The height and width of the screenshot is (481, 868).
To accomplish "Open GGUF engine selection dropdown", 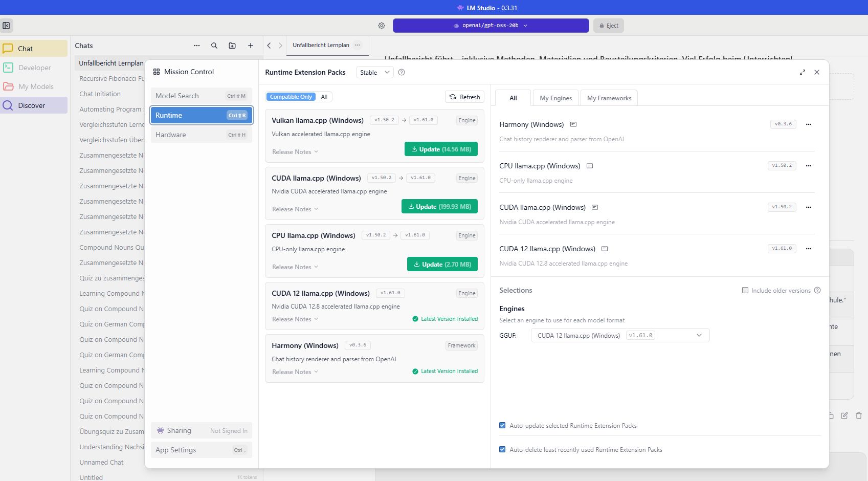I will point(620,335).
